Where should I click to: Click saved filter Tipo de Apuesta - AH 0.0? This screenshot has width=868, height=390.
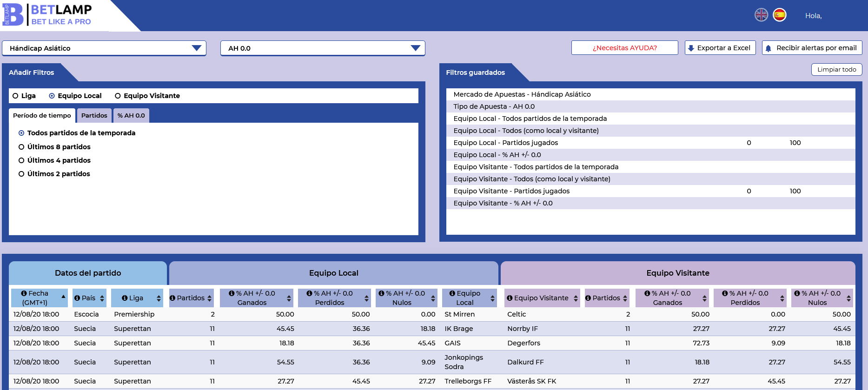[651, 106]
